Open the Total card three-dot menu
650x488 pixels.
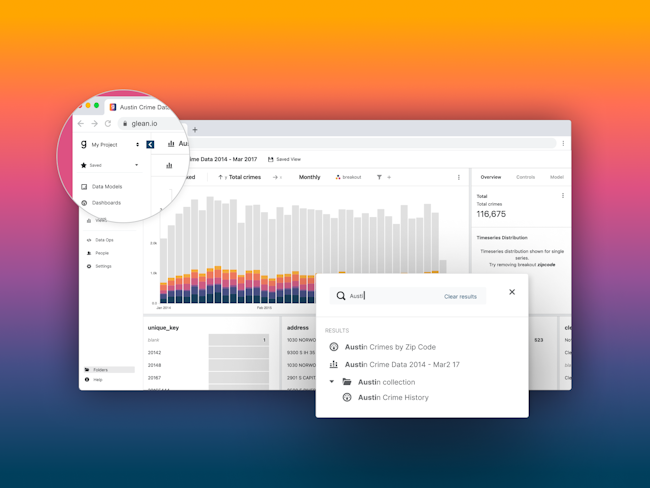tap(563, 196)
